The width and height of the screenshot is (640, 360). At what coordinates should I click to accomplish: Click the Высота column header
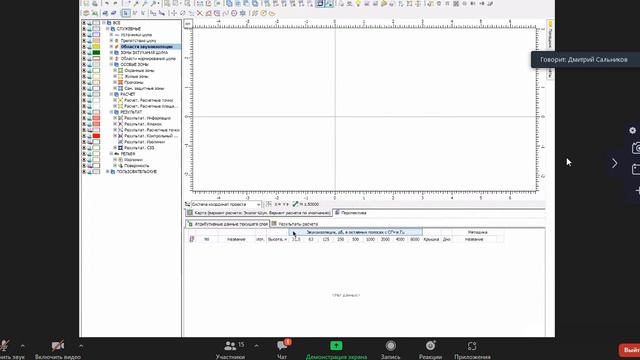click(x=277, y=239)
